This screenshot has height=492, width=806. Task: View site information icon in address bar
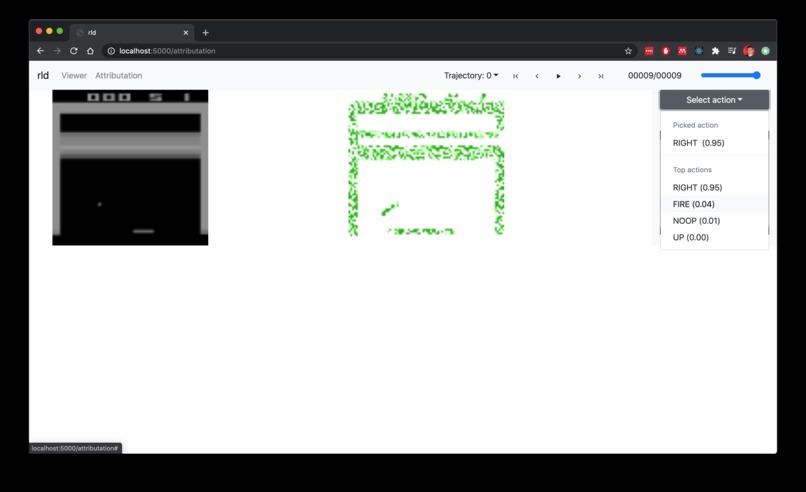pos(111,51)
